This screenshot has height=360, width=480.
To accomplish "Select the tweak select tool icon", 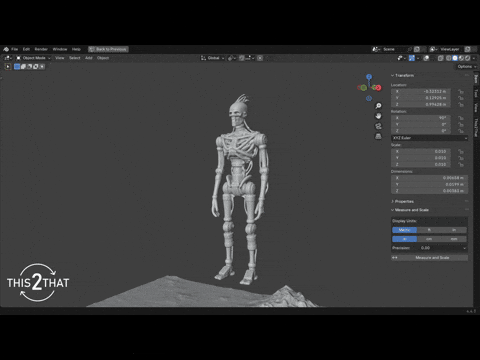I will pos(8,67).
